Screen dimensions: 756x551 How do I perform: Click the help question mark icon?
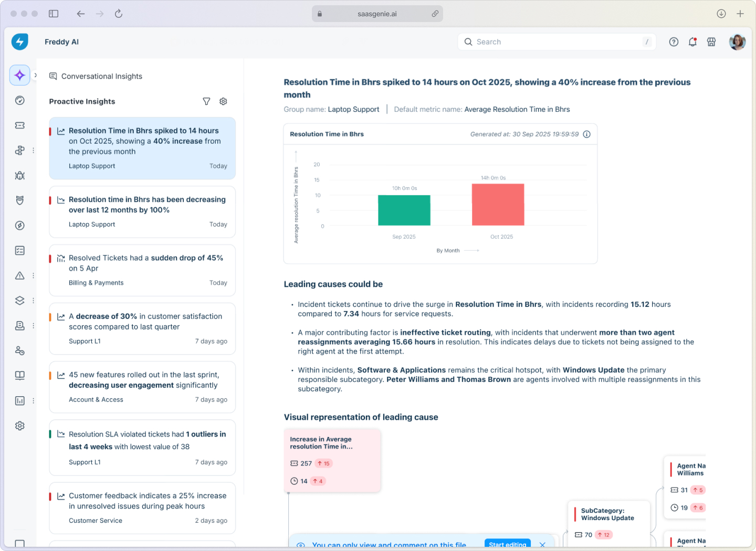coord(674,41)
